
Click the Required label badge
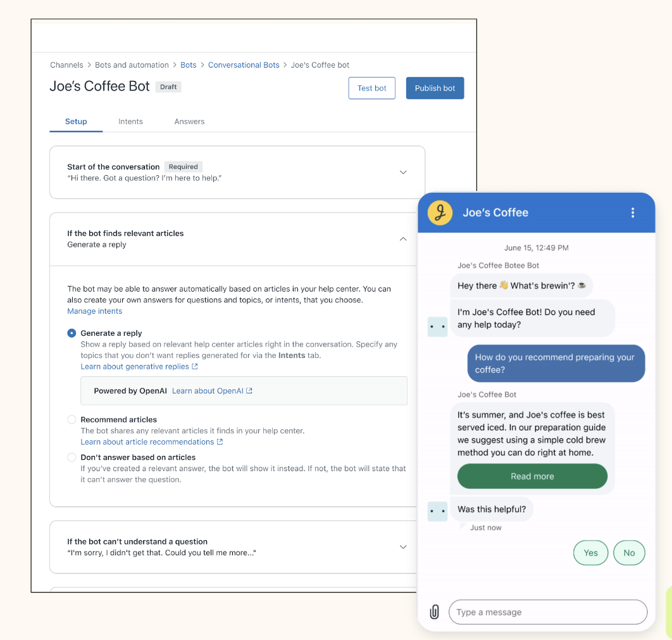click(184, 166)
